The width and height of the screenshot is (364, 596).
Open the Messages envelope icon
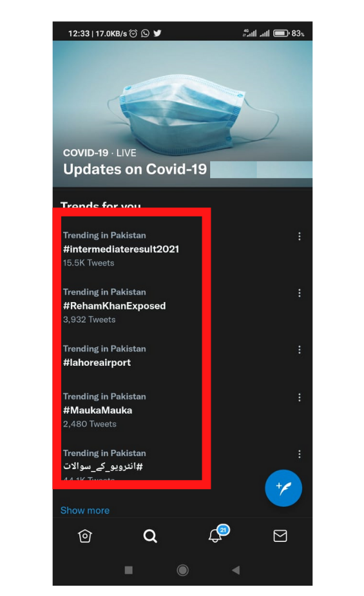pos(280,536)
